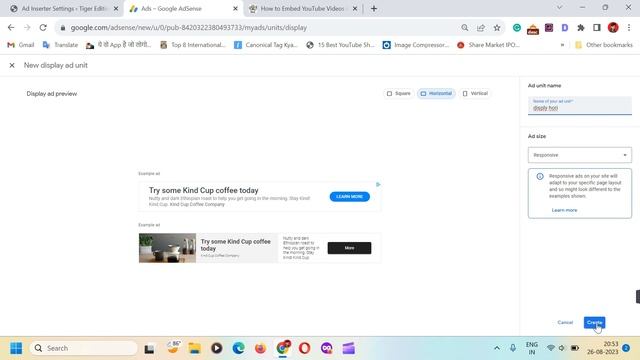Open the blue D extension icon

click(565, 27)
